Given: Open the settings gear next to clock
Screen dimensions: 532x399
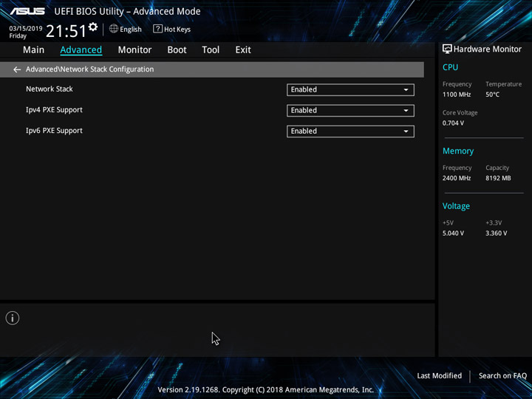Looking at the screenshot, I should [93, 27].
